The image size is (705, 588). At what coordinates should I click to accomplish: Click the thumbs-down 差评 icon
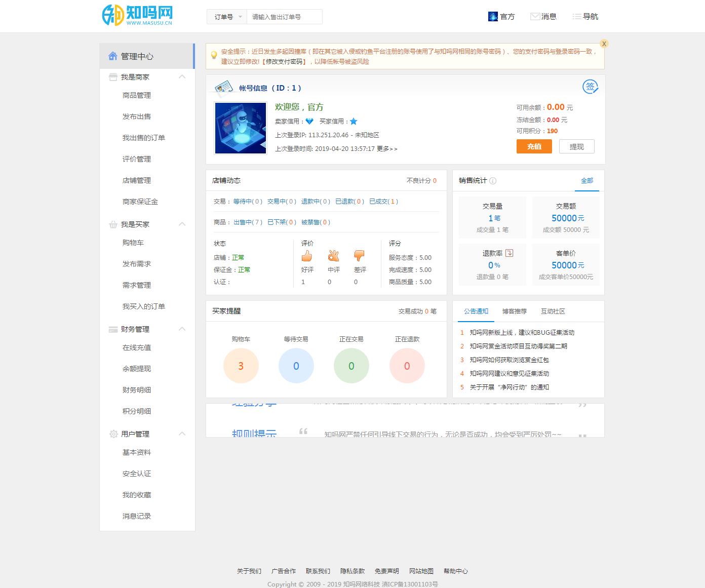tap(360, 255)
